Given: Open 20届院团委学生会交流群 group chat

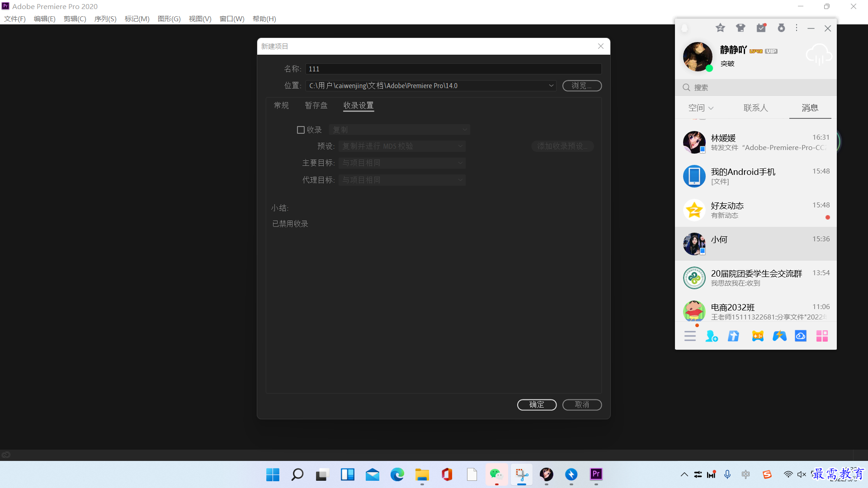Looking at the screenshot, I should 755,278.
